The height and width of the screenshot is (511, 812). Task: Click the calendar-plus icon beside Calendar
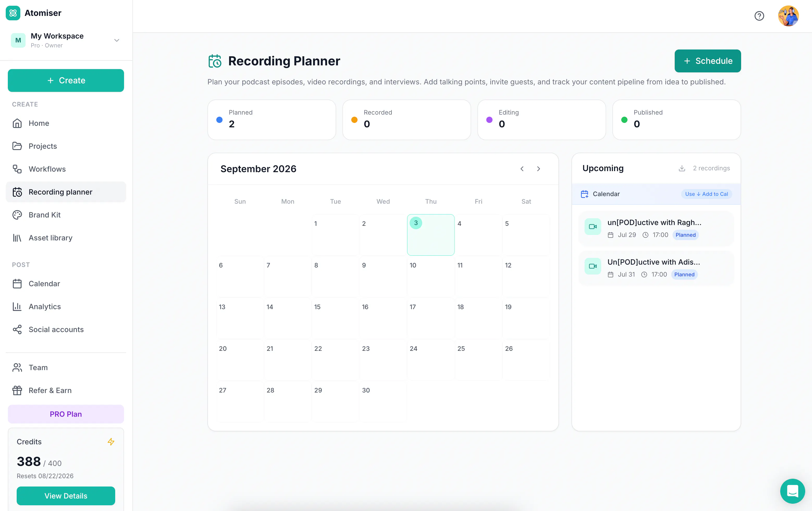585,194
